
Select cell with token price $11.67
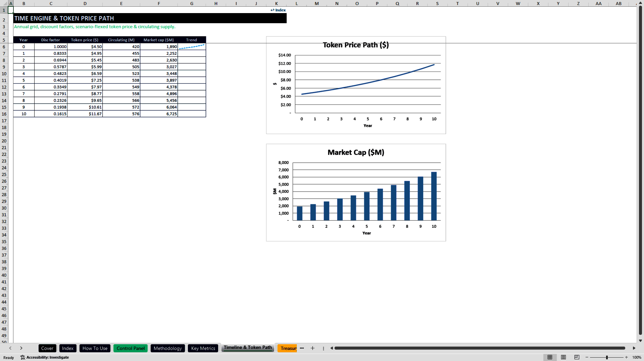click(x=85, y=114)
